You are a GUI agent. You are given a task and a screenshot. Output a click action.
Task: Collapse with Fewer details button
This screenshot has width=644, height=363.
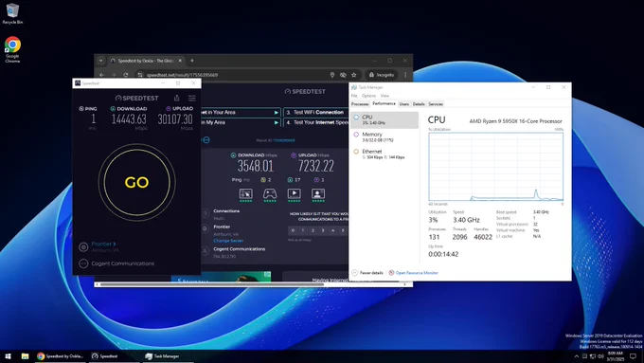[367, 273]
